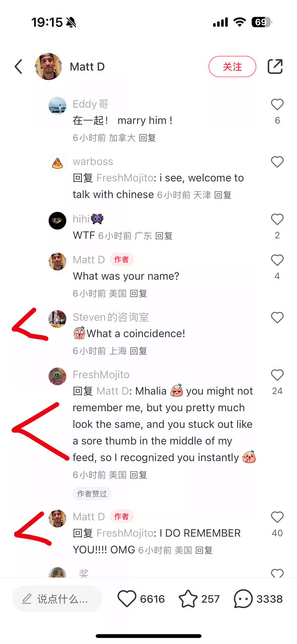
Task: Like hihi's WTF comment
Action: (x=277, y=219)
